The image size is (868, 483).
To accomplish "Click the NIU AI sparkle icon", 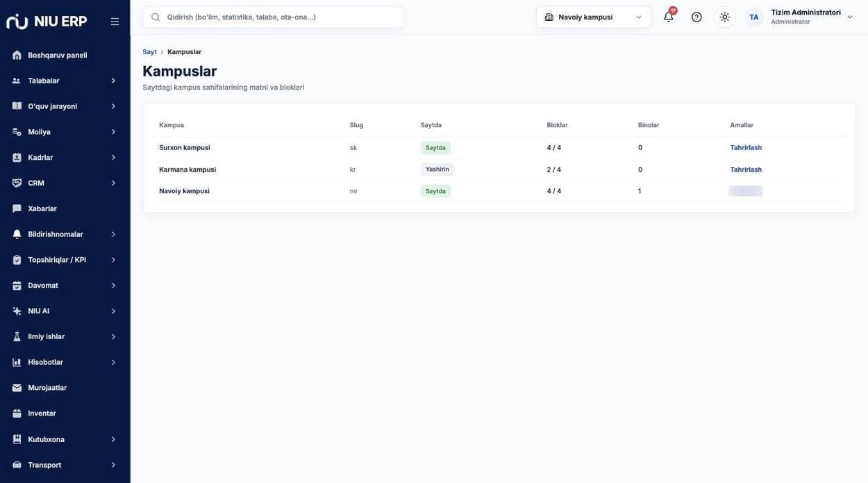I will tap(17, 311).
